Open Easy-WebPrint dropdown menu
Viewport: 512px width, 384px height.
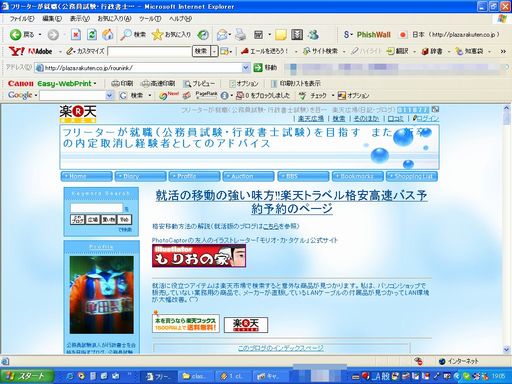[95, 83]
